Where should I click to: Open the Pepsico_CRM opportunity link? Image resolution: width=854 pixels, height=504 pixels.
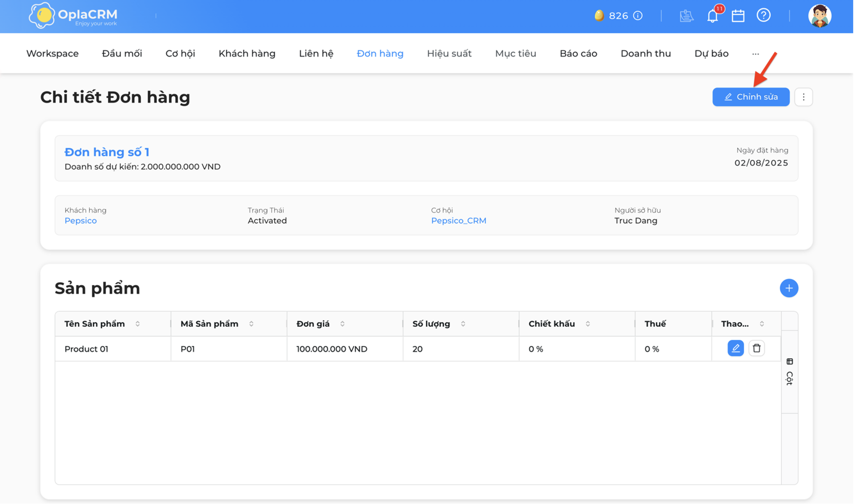point(459,221)
